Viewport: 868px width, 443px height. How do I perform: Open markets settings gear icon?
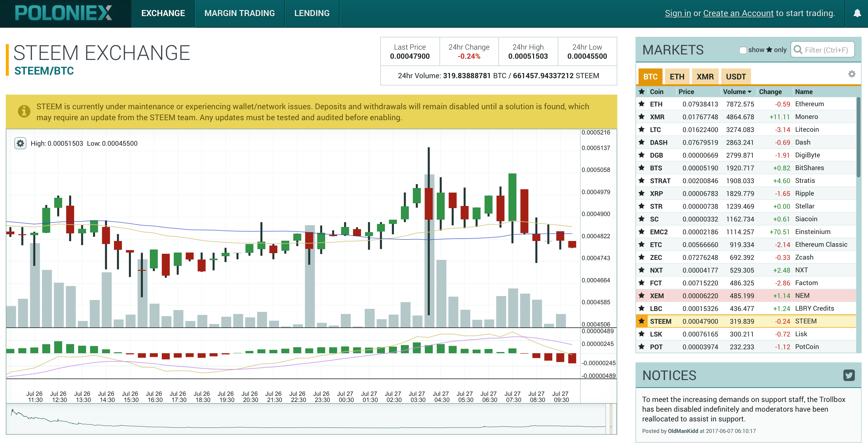852,74
